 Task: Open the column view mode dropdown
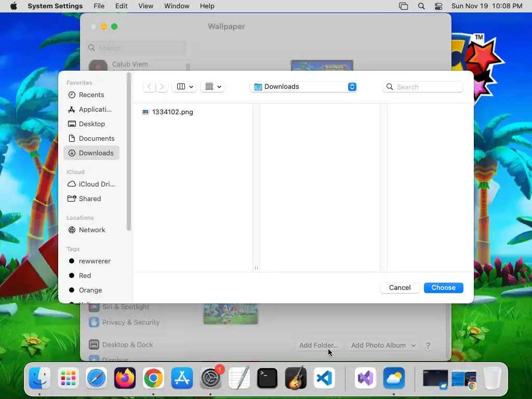click(184, 87)
